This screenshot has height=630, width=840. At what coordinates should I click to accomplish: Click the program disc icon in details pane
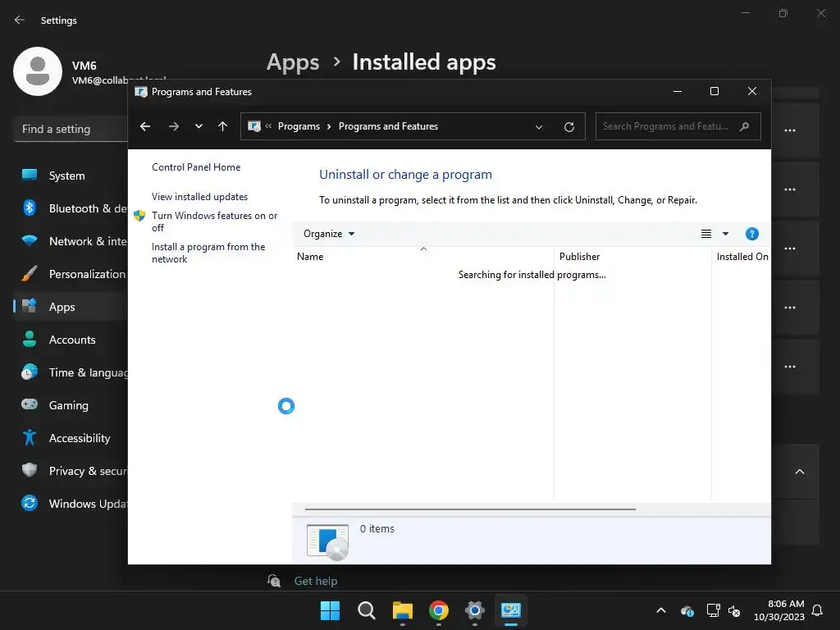[328, 541]
